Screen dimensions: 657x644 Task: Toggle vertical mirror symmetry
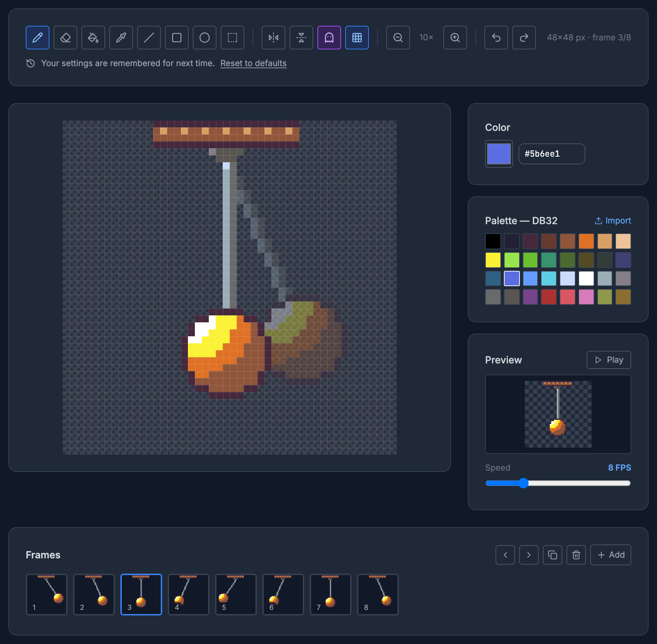pyautogui.click(x=301, y=38)
